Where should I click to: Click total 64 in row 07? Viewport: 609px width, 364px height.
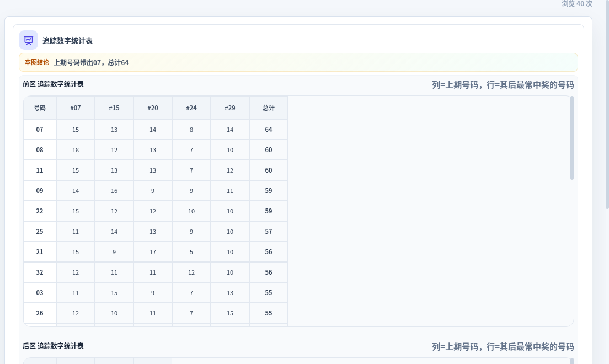[x=269, y=130]
